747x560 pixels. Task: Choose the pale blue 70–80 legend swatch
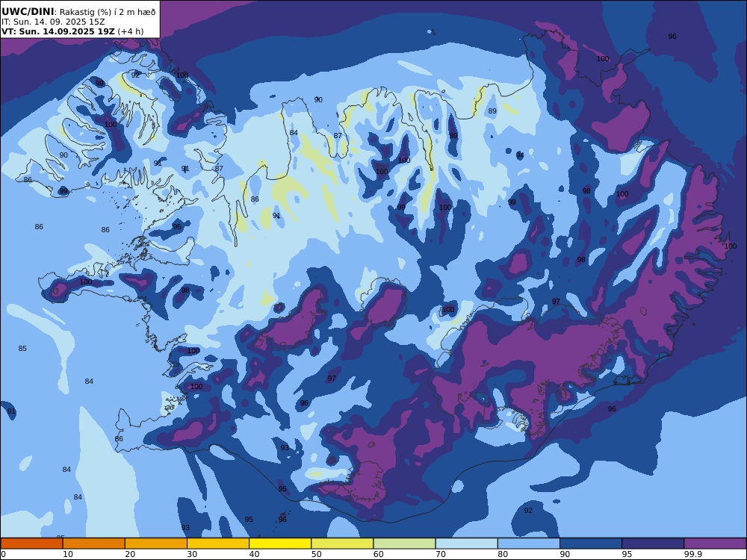coord(466,544)
